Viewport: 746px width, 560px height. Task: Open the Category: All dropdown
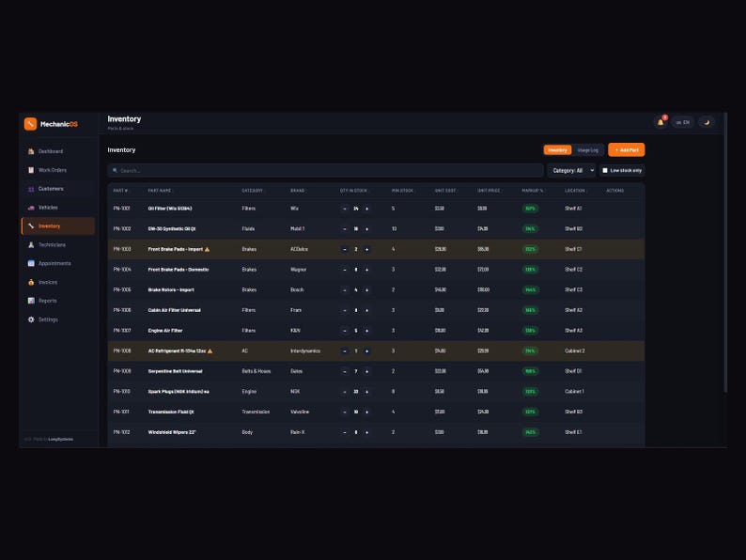[x=571, y=170]
